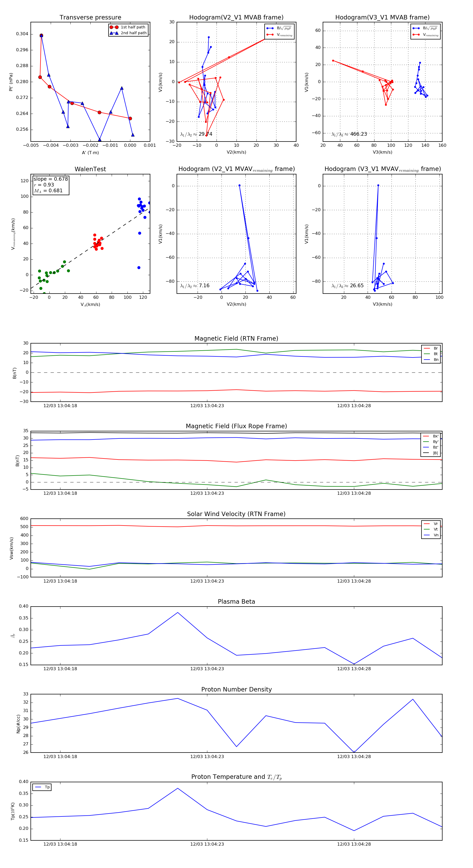Click the 'M_A = 0.681' annotation
Viewport: 473px width, 868px height.
(x=48, y=191)
